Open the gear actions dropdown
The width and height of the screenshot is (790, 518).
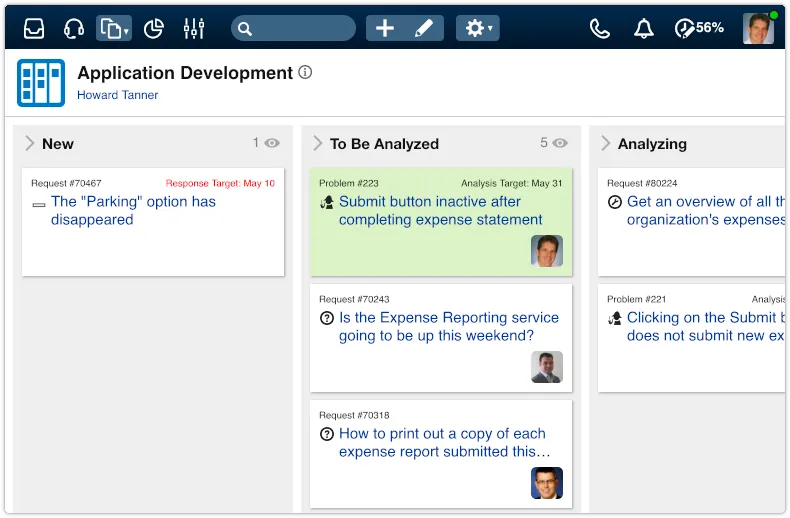(478, 28)
